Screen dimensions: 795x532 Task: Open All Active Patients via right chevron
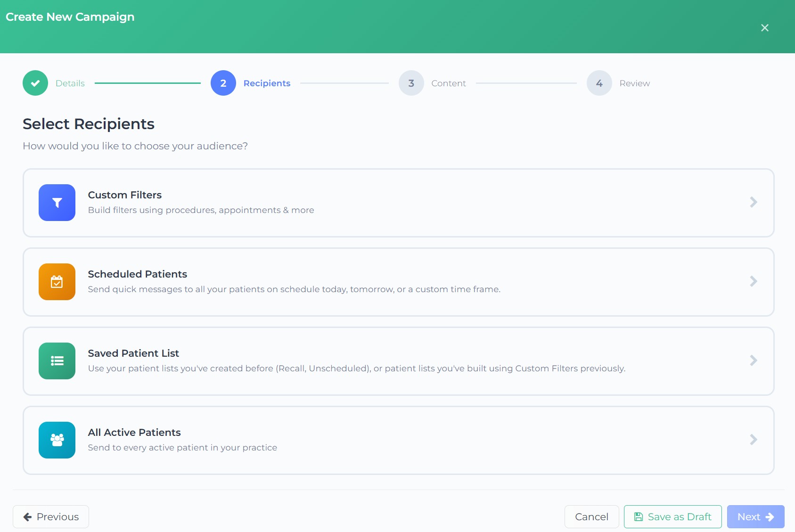point(753,440)
